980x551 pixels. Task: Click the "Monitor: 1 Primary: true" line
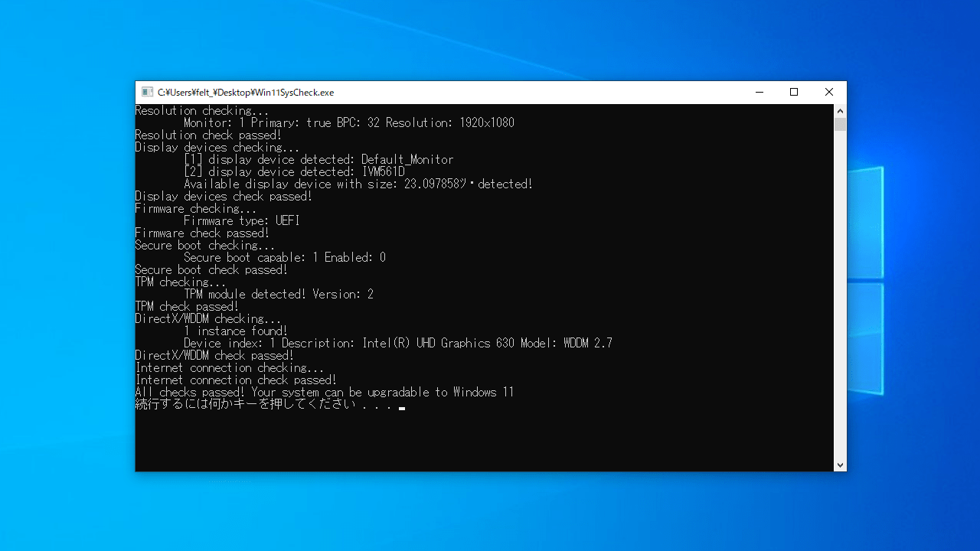[349, 122]
